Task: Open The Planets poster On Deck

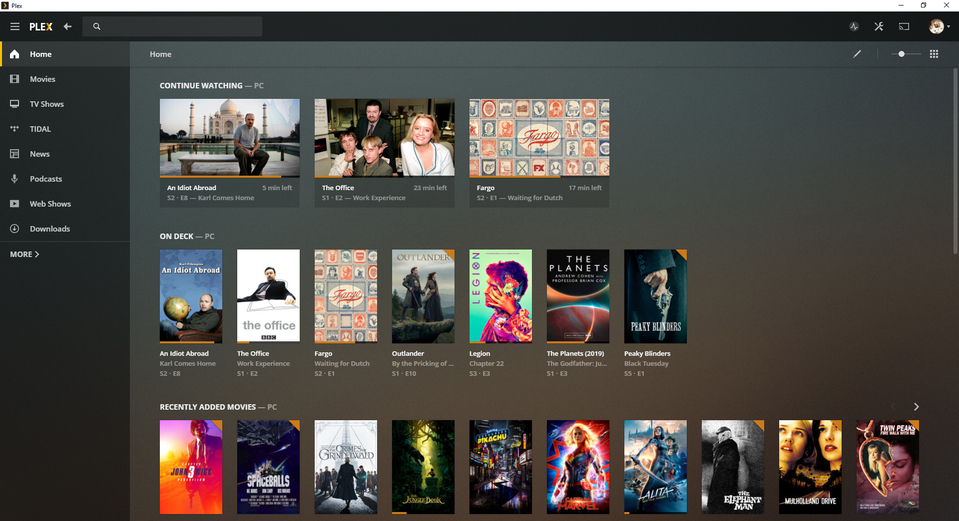Action: coord(577,296)
